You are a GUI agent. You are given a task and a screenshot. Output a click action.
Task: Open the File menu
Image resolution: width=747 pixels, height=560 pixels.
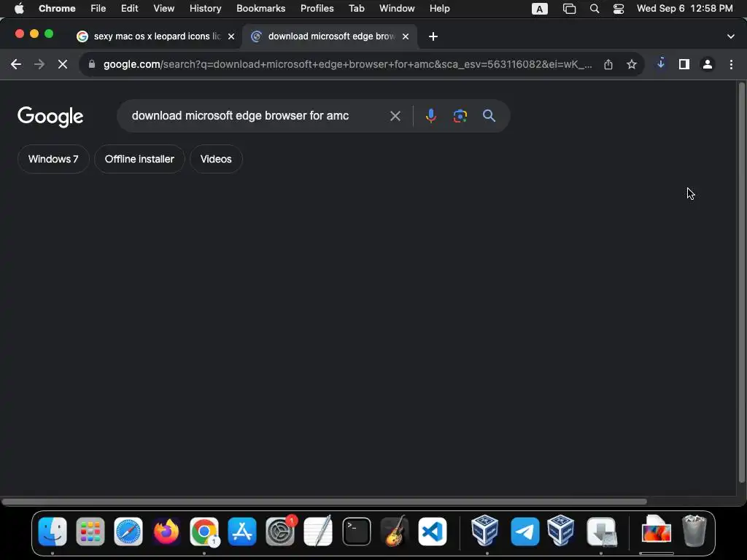coord(98,9)
